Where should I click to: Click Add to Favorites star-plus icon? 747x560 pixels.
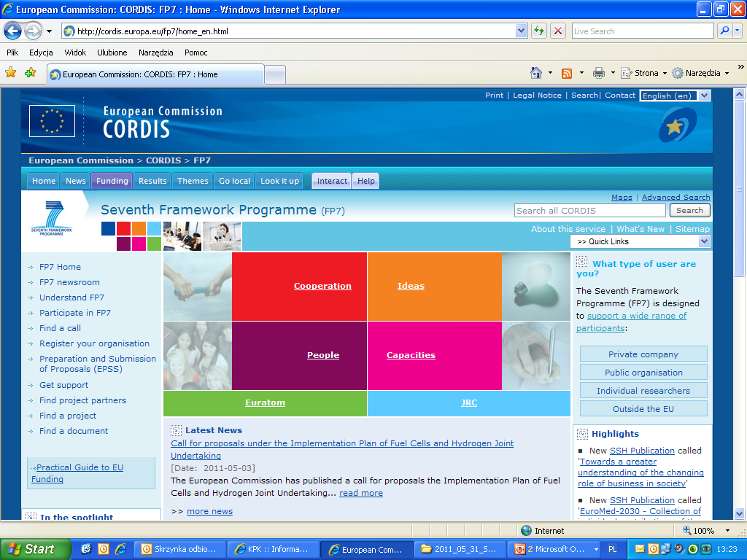click(31, 72)
